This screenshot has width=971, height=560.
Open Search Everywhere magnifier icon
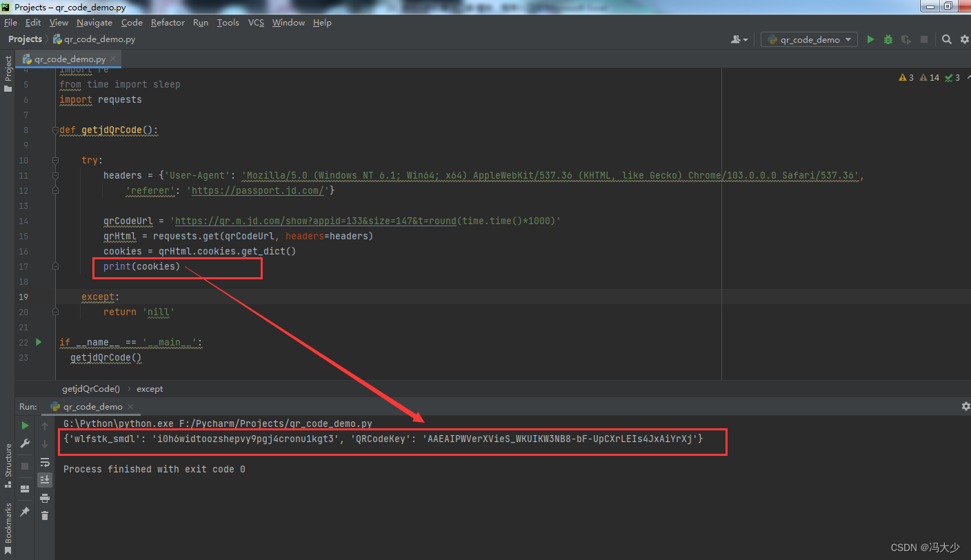click(947, 40)
